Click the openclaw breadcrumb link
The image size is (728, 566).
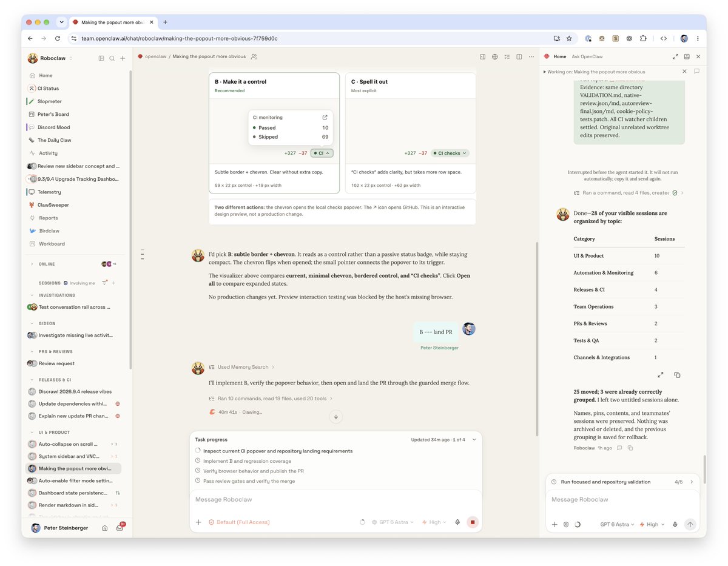tap(155, 56)
